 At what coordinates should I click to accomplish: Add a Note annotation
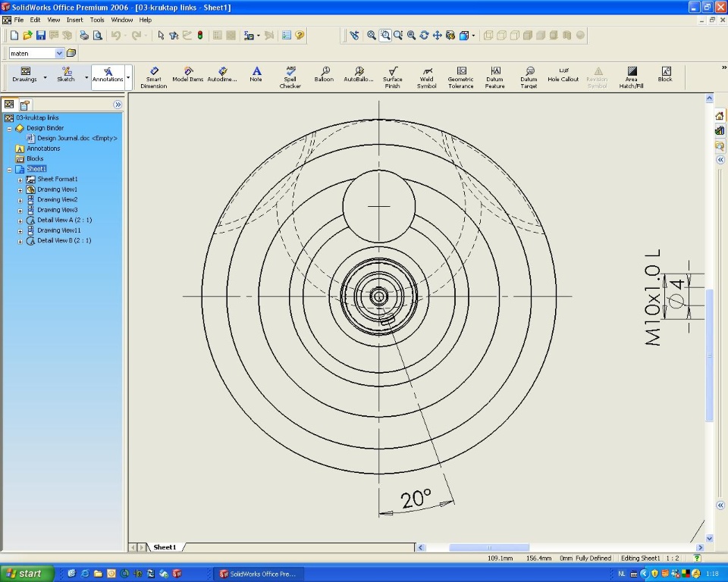click(x=256, y=74)
